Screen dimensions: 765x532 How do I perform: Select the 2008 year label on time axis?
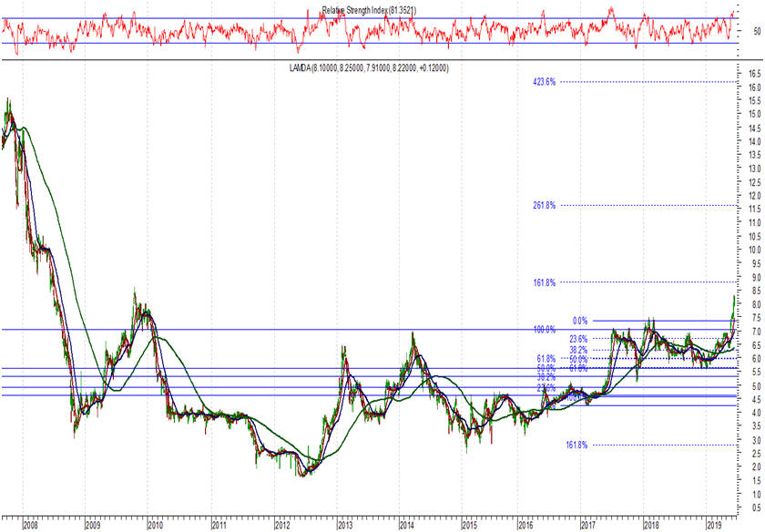point(30,526)
